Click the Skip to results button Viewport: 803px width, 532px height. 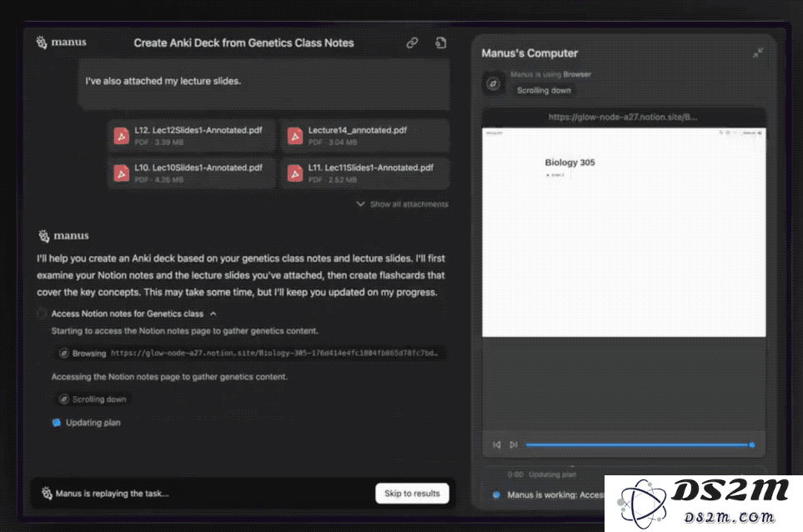pos(412,493)
